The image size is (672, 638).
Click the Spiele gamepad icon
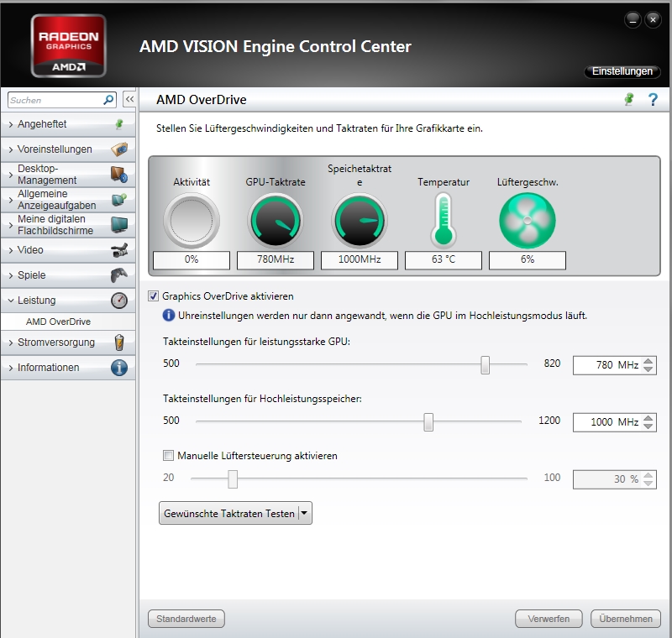(119, 275)
